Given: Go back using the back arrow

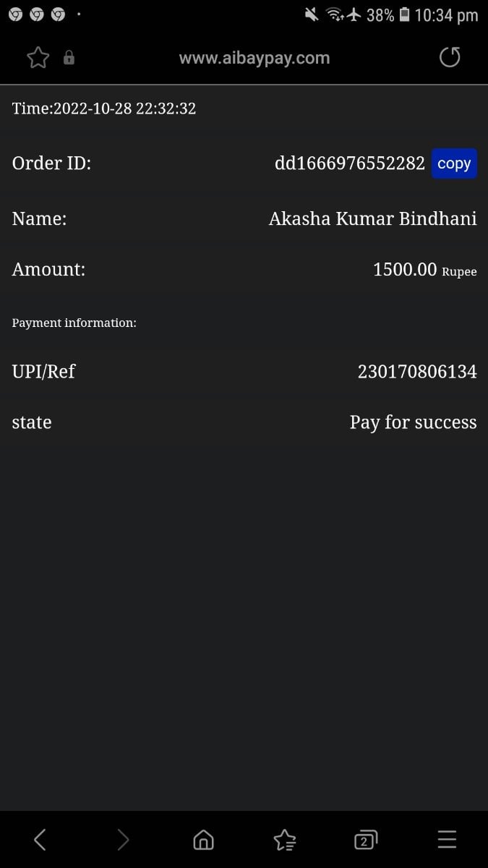Looking at the screenshot, I should coord(40,839).
